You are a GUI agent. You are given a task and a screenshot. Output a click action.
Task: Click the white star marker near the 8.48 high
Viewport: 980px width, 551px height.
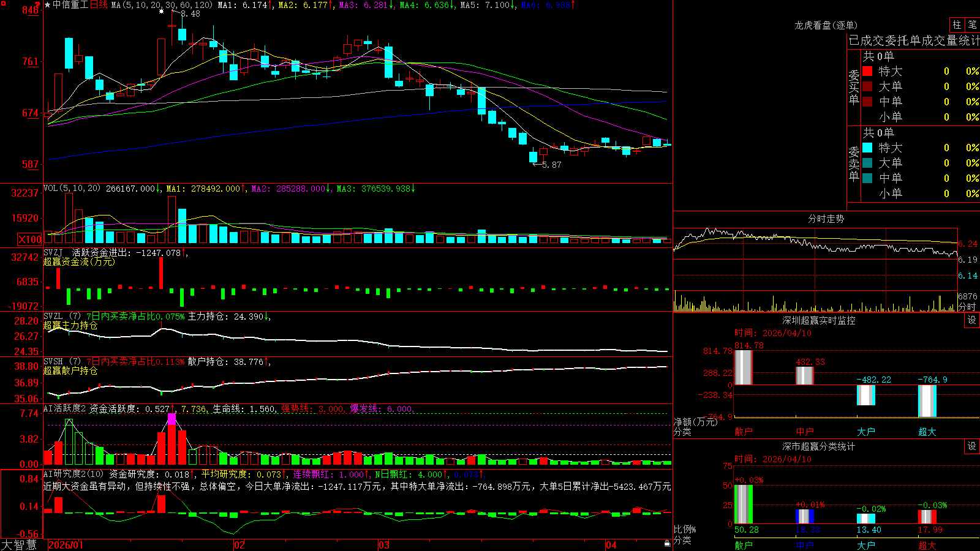click(x=161, y=11)
